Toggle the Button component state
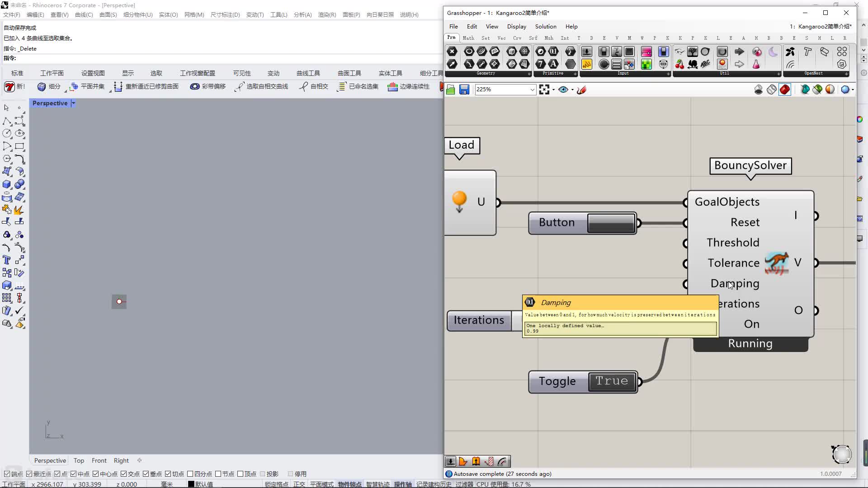The image size is (868, 488). coord(610,222)
